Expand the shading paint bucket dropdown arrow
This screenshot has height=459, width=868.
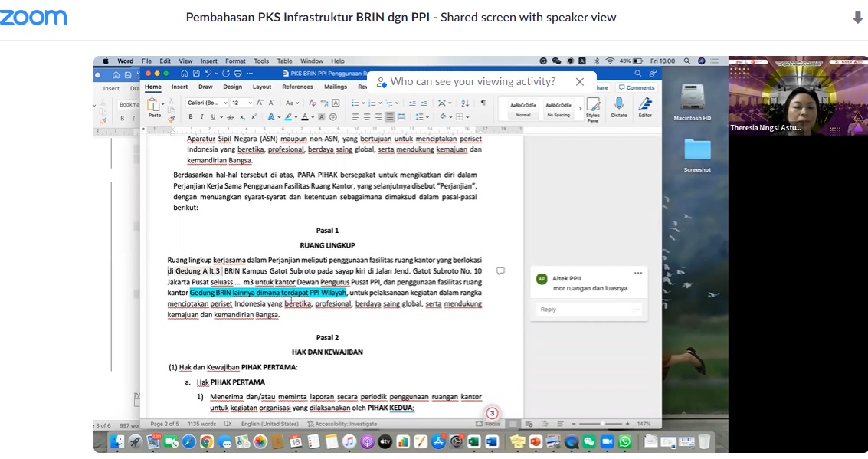pos(450,116)
